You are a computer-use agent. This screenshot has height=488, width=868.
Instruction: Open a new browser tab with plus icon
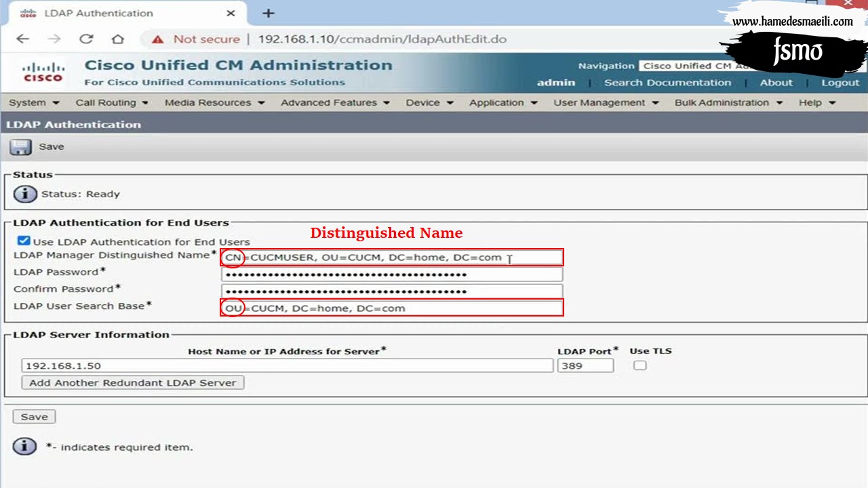pyautogui.click(x=269, y=13)
